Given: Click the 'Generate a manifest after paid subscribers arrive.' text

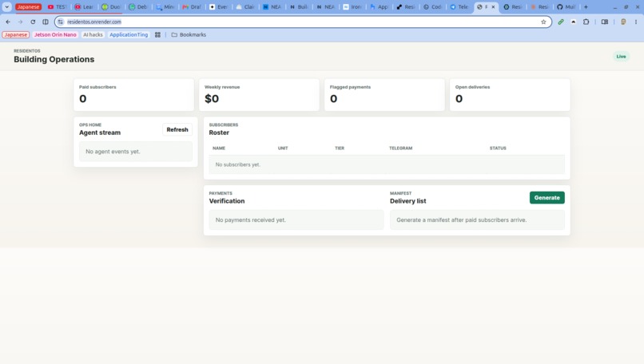Looking at the screenshot, I should click(x=461, y=220).
